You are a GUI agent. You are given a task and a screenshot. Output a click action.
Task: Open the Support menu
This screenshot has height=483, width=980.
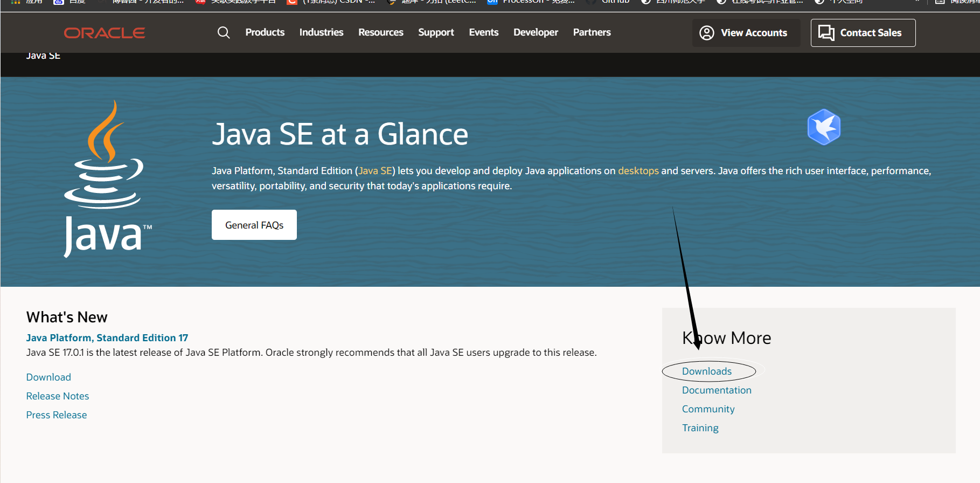click(x=436, y=32)
